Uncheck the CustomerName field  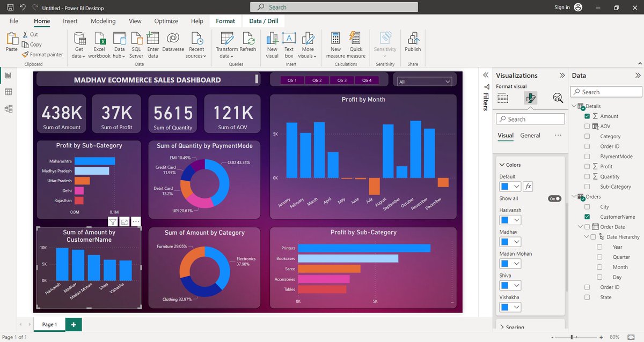(588, 217)
